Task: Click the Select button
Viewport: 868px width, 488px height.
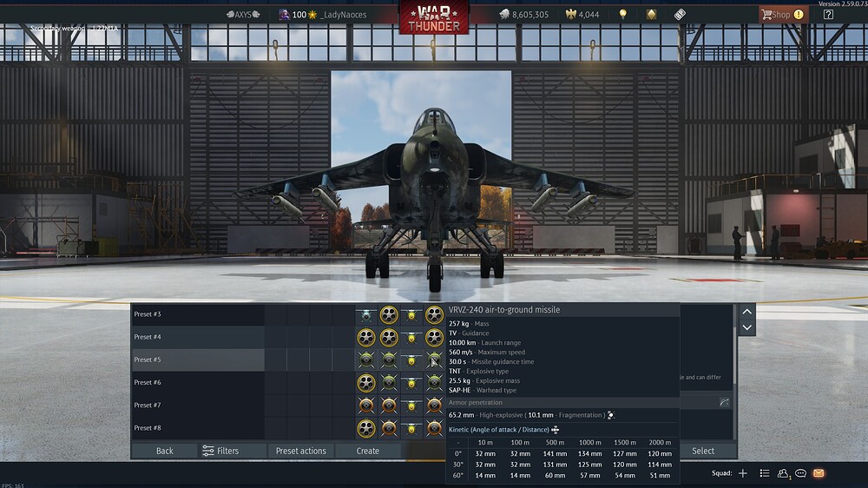Action: tap(703, 451)
